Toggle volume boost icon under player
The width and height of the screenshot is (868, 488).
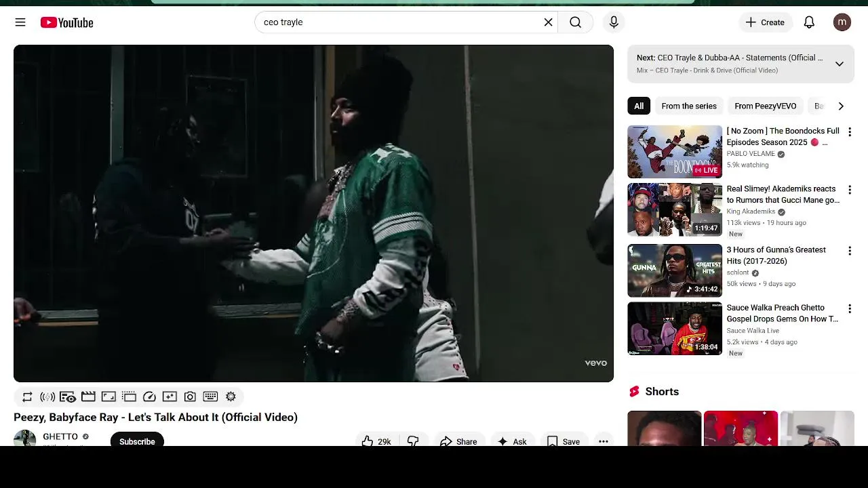[x=47, y=396]
